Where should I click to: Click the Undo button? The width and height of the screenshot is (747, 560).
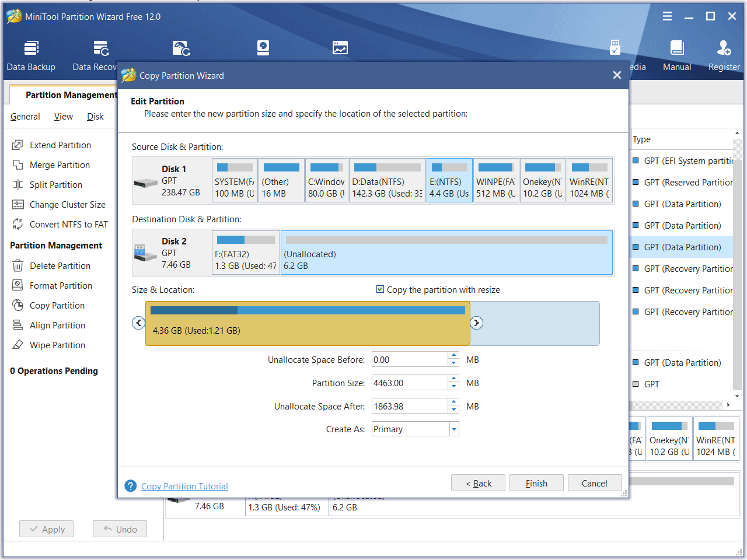coord(120,529)
